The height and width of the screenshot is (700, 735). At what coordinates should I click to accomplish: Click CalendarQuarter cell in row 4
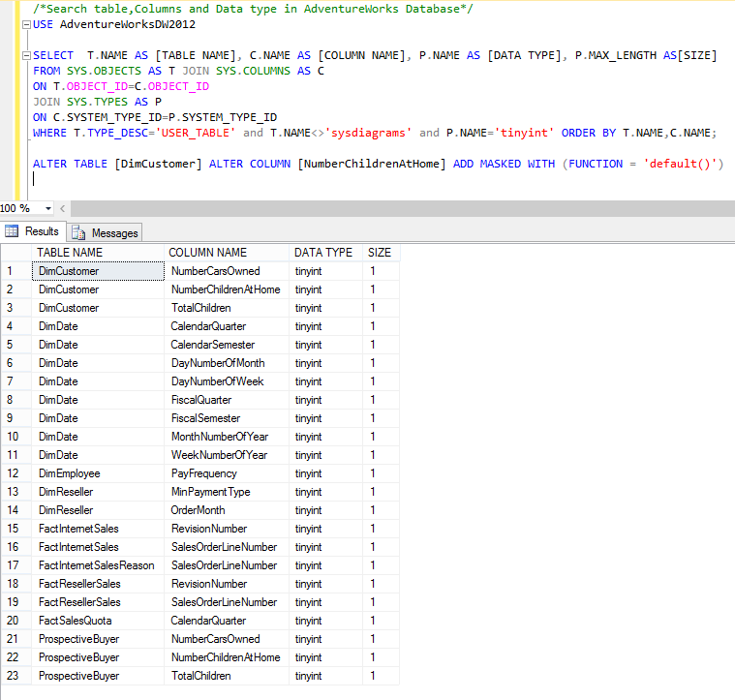pos(227,326)
